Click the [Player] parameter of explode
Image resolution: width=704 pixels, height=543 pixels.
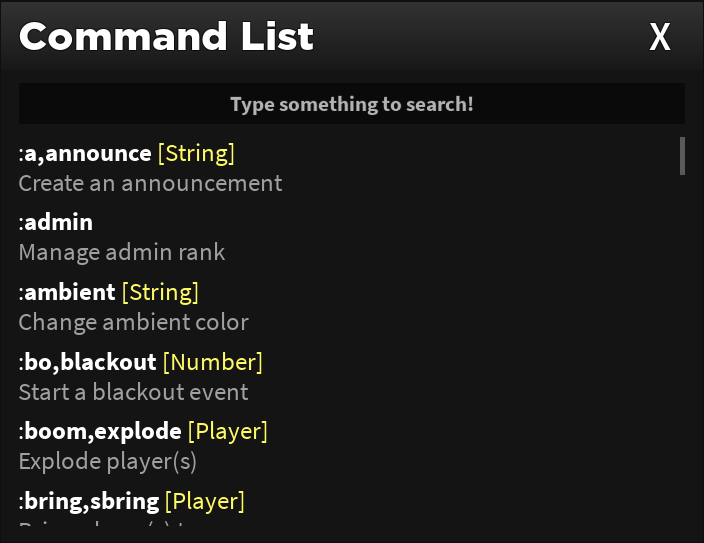pyautogui.click(x=227, y=431)
